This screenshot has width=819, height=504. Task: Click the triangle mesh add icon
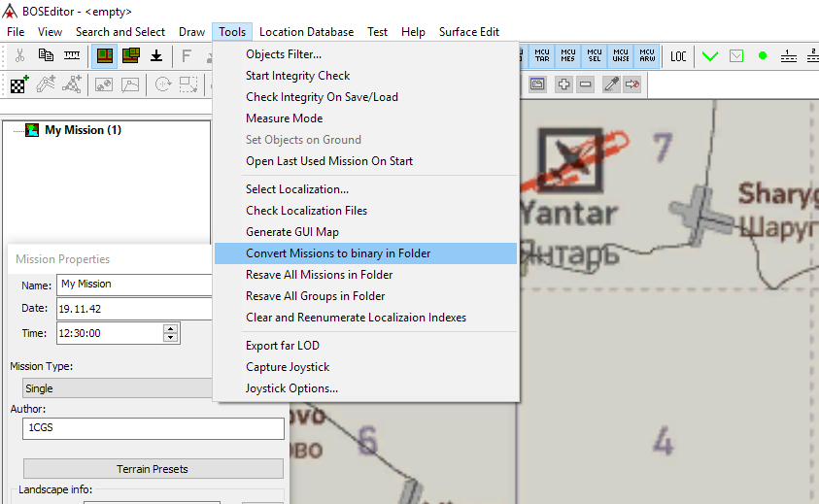click(72, 84)
